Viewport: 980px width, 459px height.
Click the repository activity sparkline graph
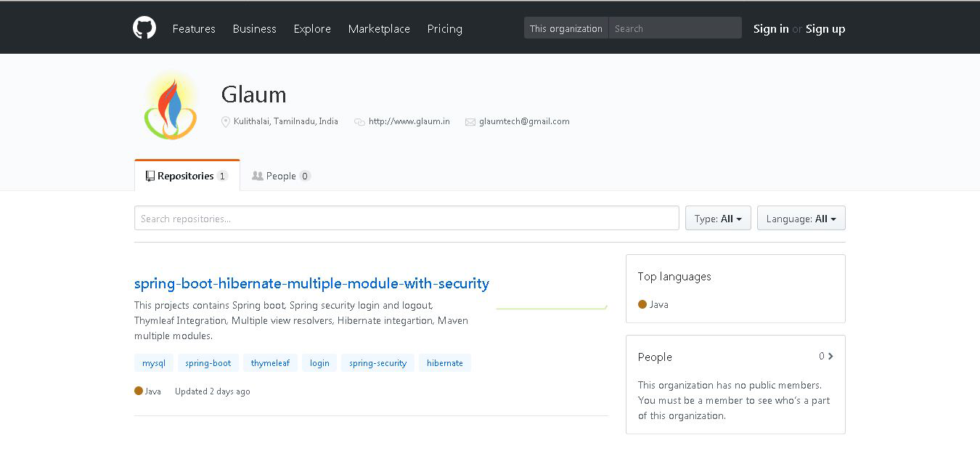tap(552, 307)
